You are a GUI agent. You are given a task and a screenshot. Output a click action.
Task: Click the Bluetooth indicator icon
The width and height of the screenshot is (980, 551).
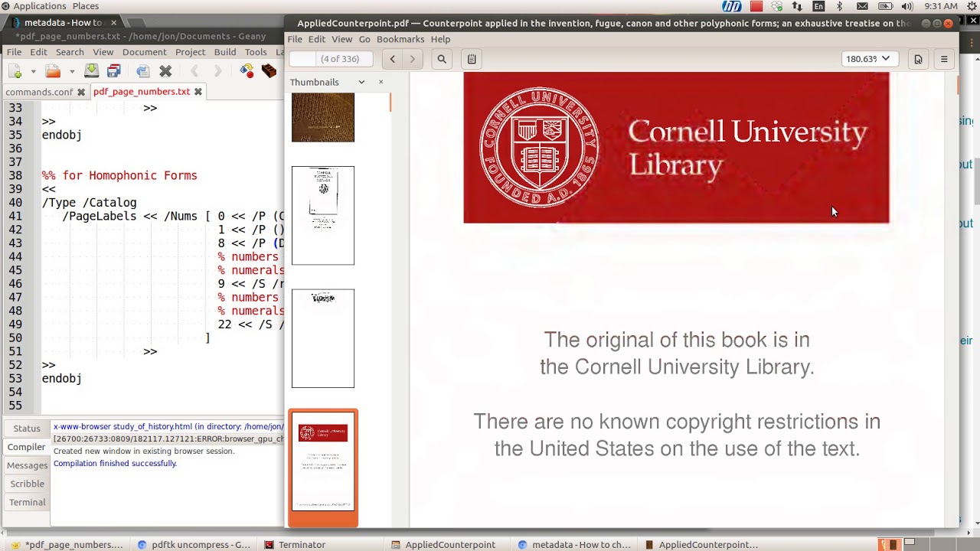pyautogui.click(x=839, y=6)
